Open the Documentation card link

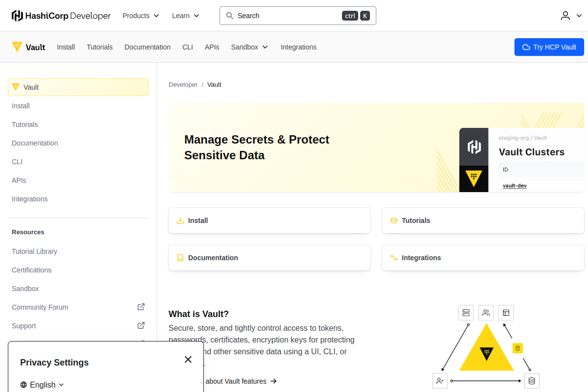coord(269,258)
